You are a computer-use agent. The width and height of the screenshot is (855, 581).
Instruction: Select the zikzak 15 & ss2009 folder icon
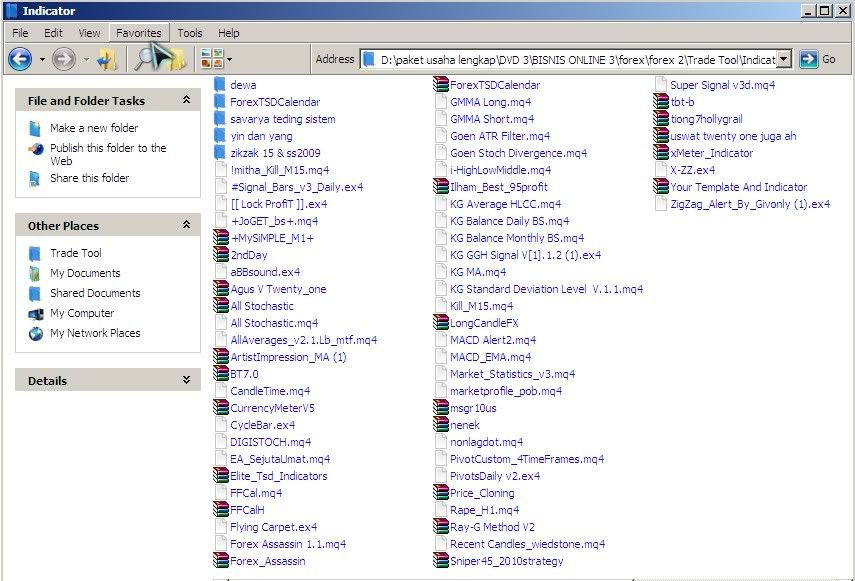(x=220, y=153)
